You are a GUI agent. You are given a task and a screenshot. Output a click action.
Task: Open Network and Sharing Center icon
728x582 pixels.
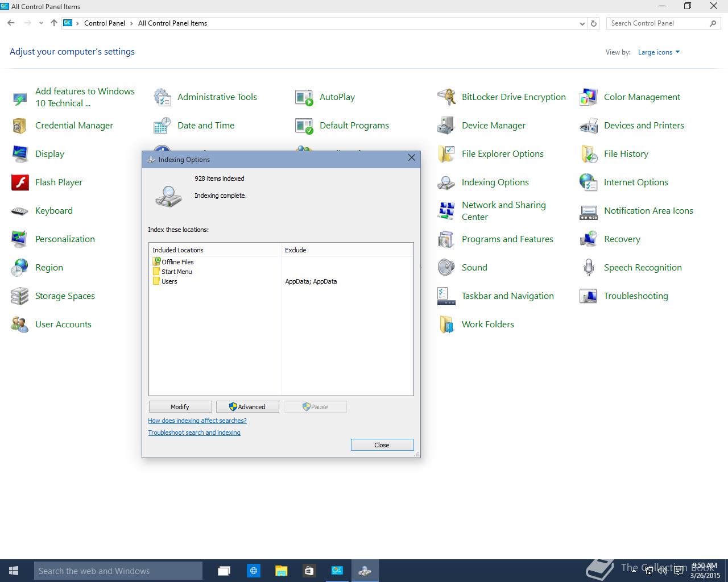point(446,211)
